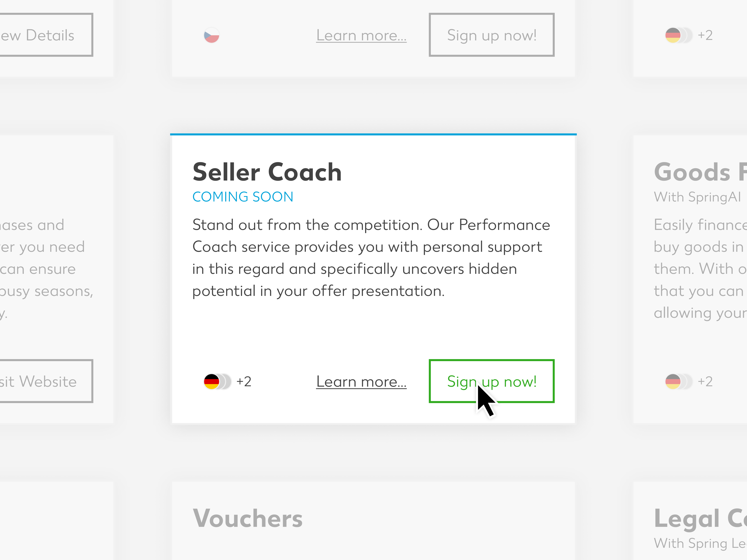Click German flag icon in top right card

(x=673, y=35)
